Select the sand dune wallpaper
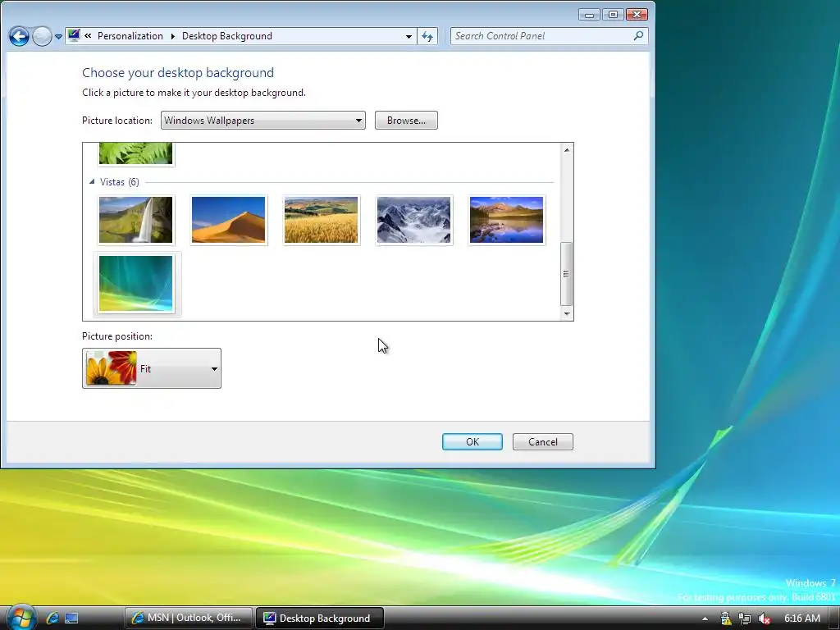 click(x=228, y=220)
